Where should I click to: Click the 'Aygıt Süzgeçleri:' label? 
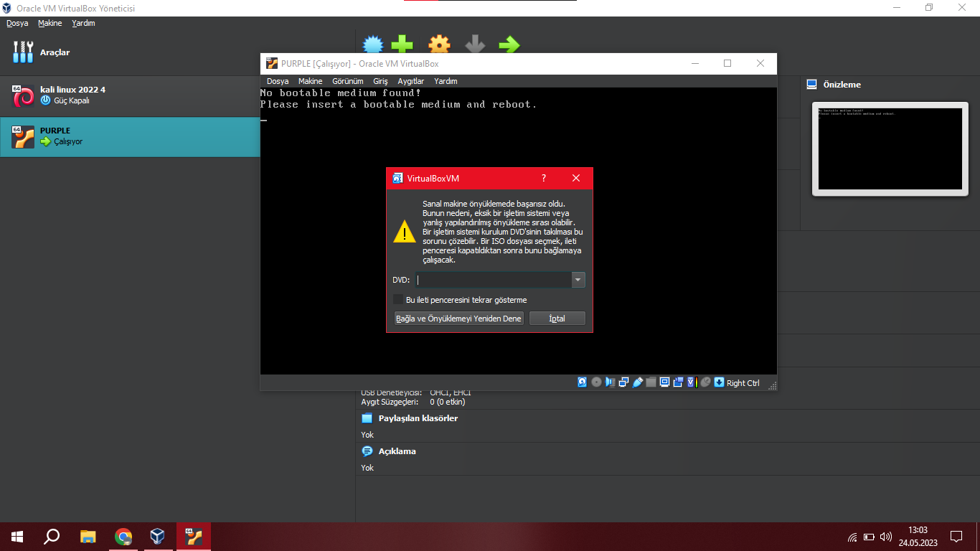point(390,402)
